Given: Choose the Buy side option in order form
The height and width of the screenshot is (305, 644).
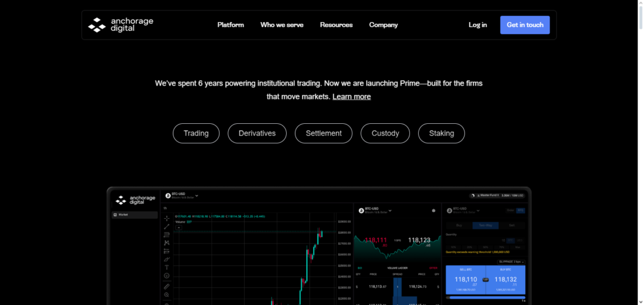Looking at the screenshot, I should pyautogui.click(x=458, y=225).
